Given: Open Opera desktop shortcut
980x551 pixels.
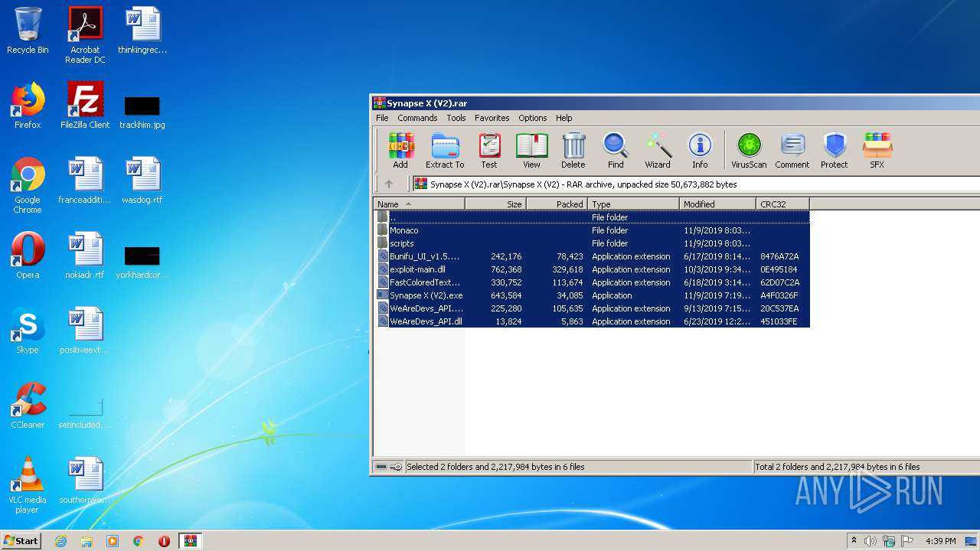Looking at the screenshot, I should 28,256.
